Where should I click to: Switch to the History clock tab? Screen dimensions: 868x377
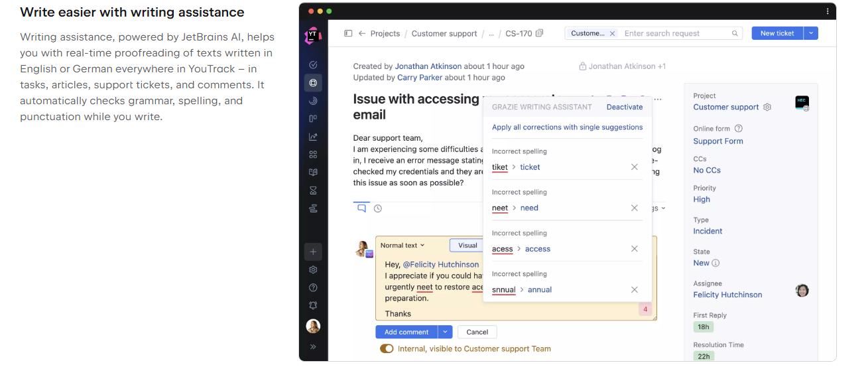tap(378, 208)
